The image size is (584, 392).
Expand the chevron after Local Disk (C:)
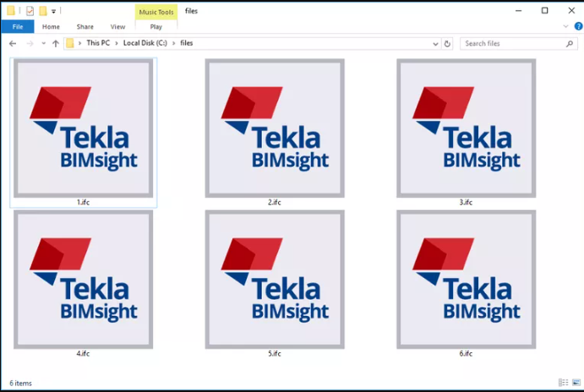click(x=173, y=43)
